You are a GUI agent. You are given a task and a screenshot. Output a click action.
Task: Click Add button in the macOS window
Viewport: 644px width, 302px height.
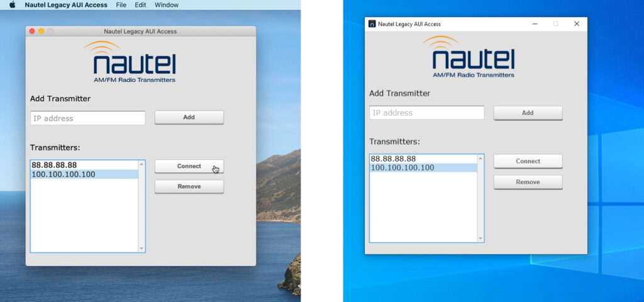point(189,117)
